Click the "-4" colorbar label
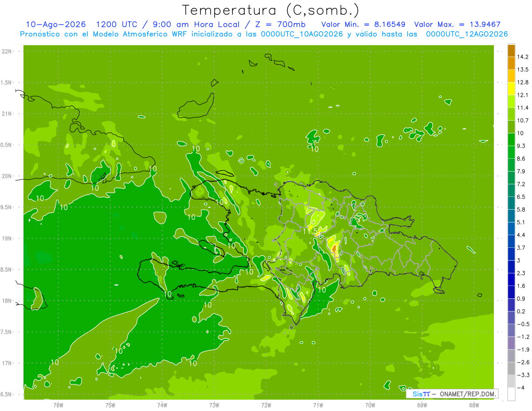532x411 pixels. (520, 388)
